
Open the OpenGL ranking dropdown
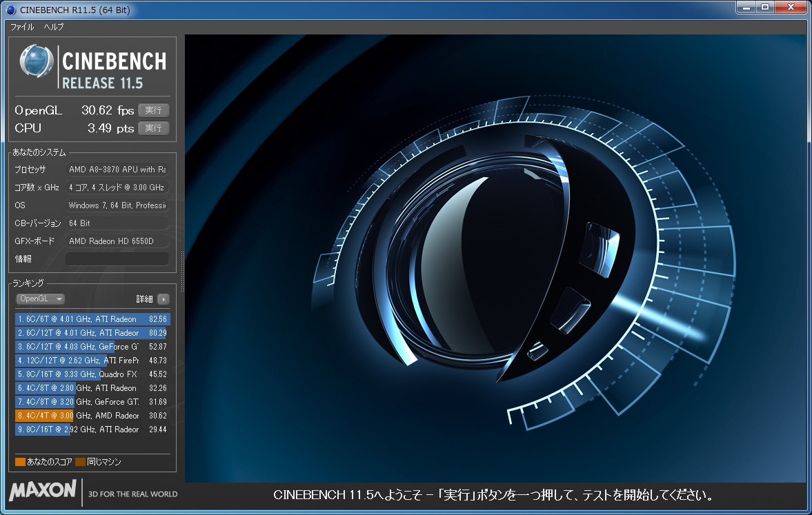click(41, 299)
